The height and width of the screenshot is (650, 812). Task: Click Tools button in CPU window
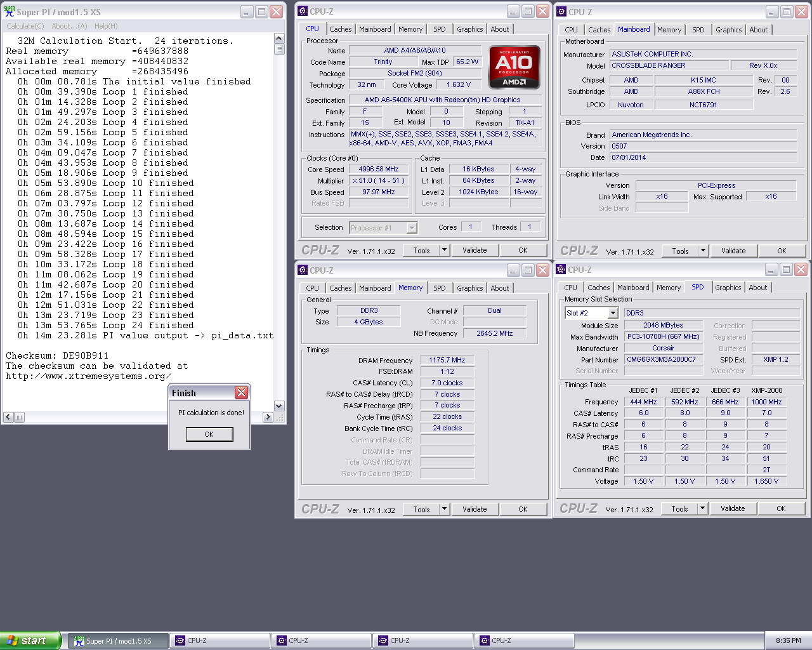coord(421,250)
